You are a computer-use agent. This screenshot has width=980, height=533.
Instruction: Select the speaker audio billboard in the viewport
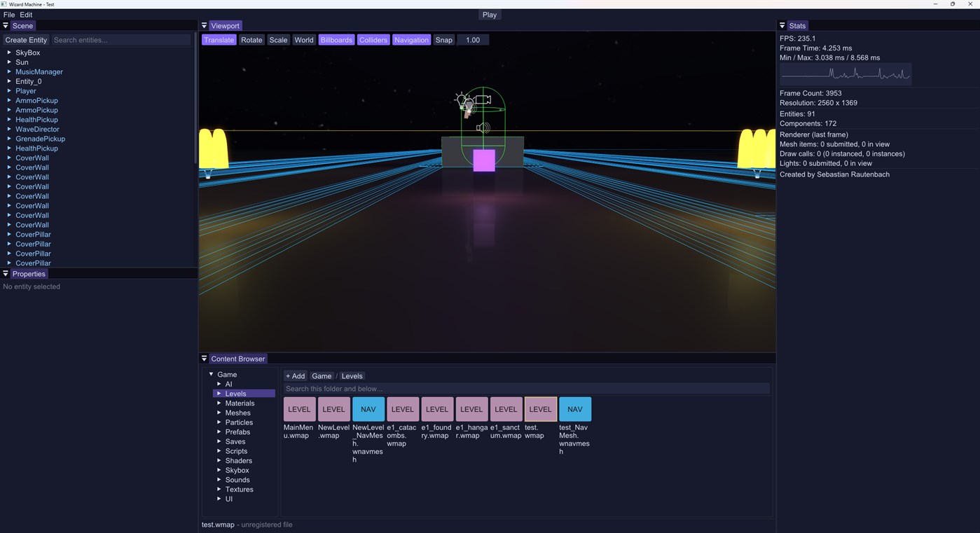pos(483,127)
